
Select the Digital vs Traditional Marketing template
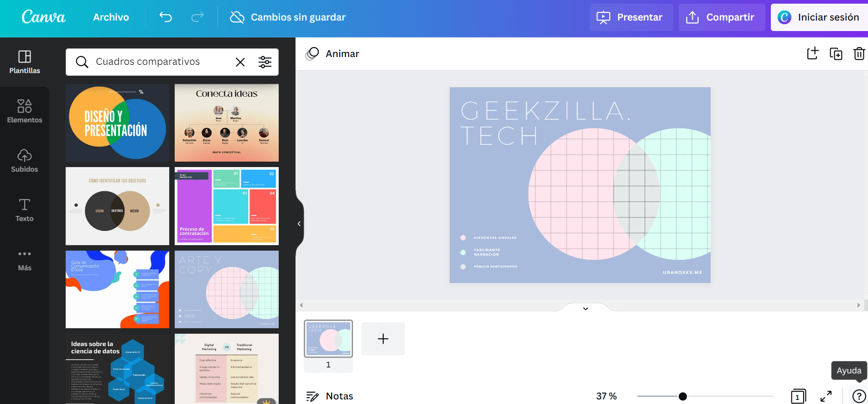[x=227, y=369]
